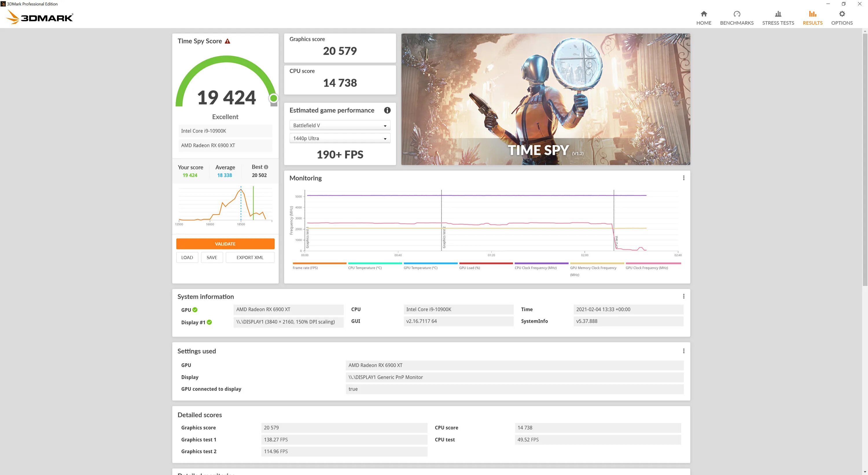Click the LOAD result button

pyautogui.click(x=186, y=257)
